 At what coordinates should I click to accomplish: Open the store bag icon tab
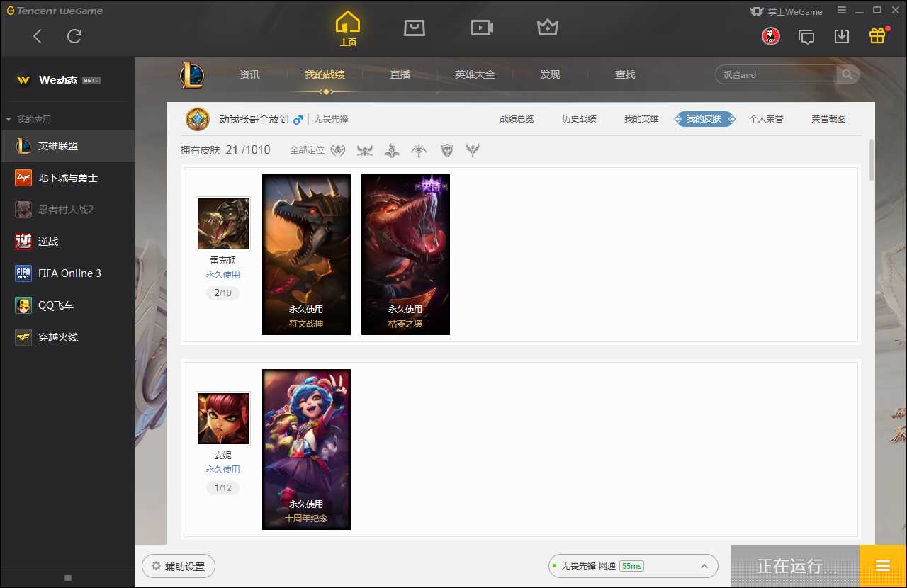click(415, 28)
